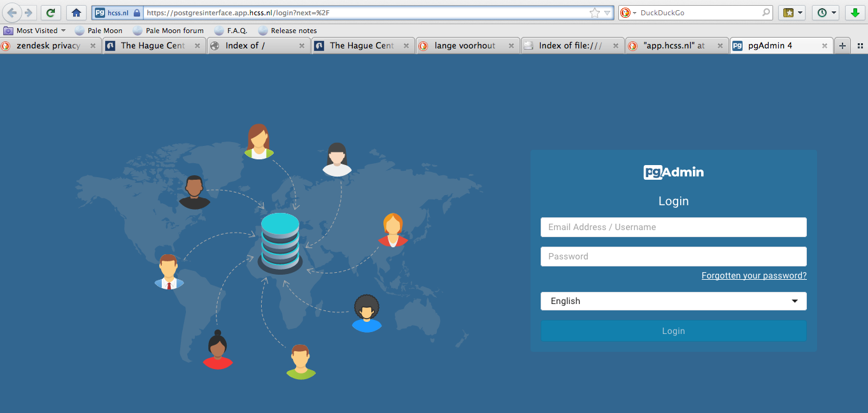
Task: Expand the bookmarks toolbar button dropdown
Action: pyautogui.click(x=793, y=13)
